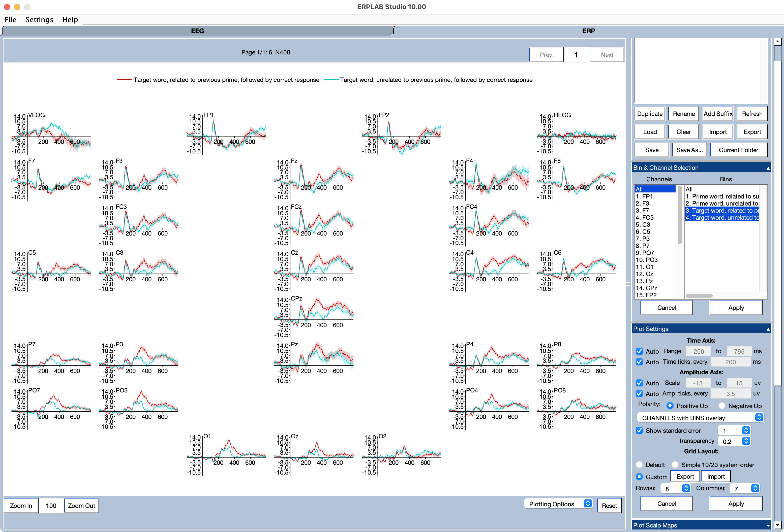This screenshot has height=532, width=784.
Task: Click the Save button
Action: click(x=652, y=150)
